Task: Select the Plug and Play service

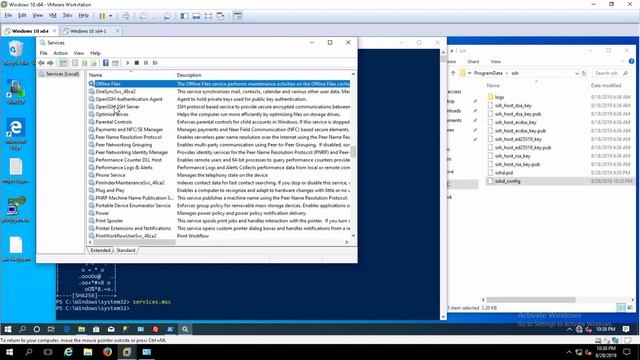Action: (x=110, y=190)
